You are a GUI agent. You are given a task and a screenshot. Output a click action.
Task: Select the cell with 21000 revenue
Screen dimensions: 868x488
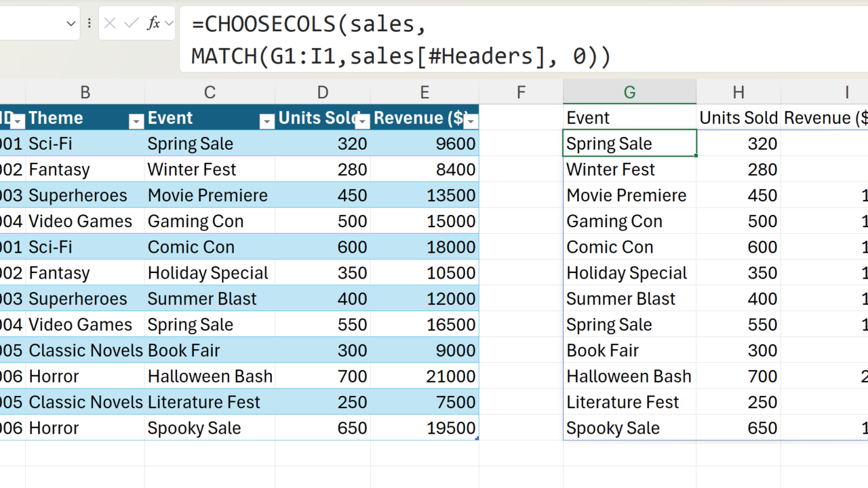coord(425,376)
